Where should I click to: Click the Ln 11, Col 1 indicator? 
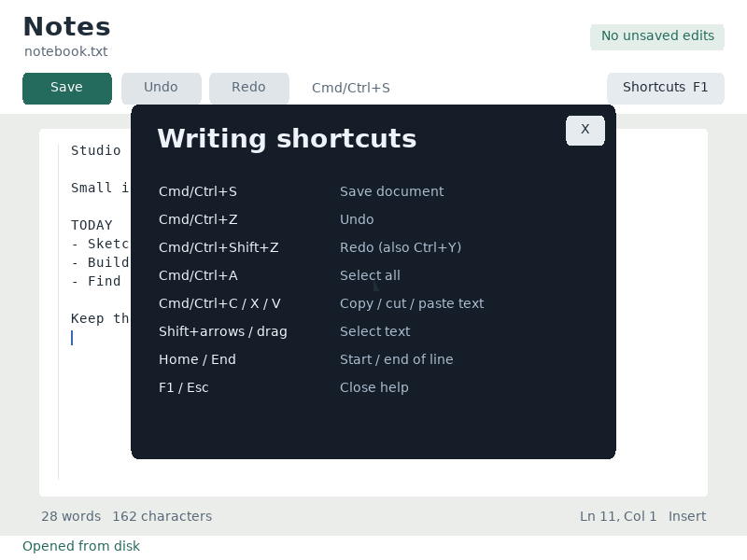(x=618, y=516)
